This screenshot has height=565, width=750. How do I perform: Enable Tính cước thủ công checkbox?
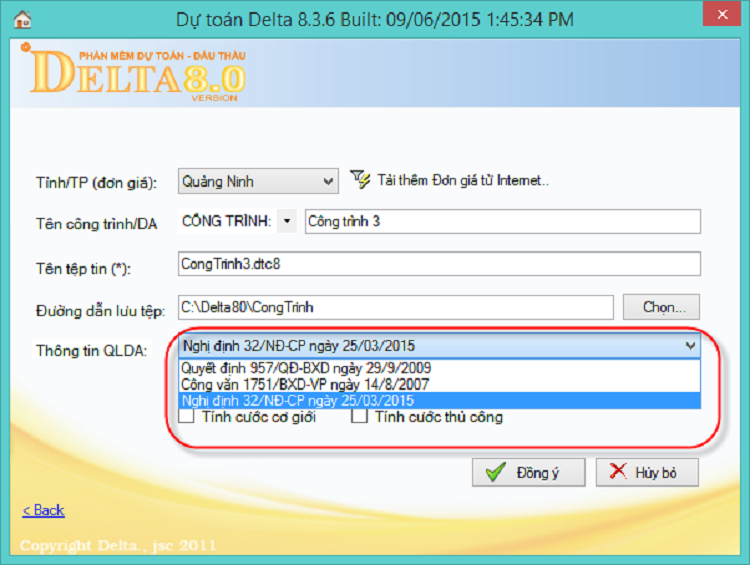click(x=359, y=416)
